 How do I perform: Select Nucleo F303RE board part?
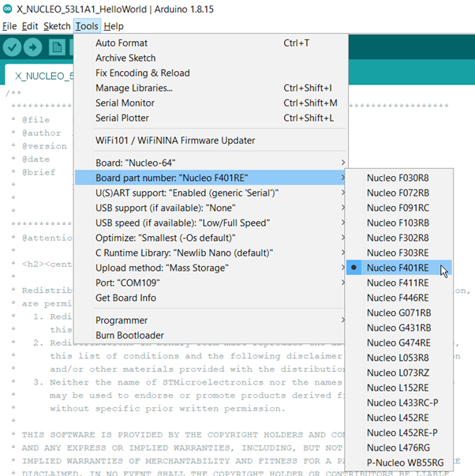(x=398, y=253)
